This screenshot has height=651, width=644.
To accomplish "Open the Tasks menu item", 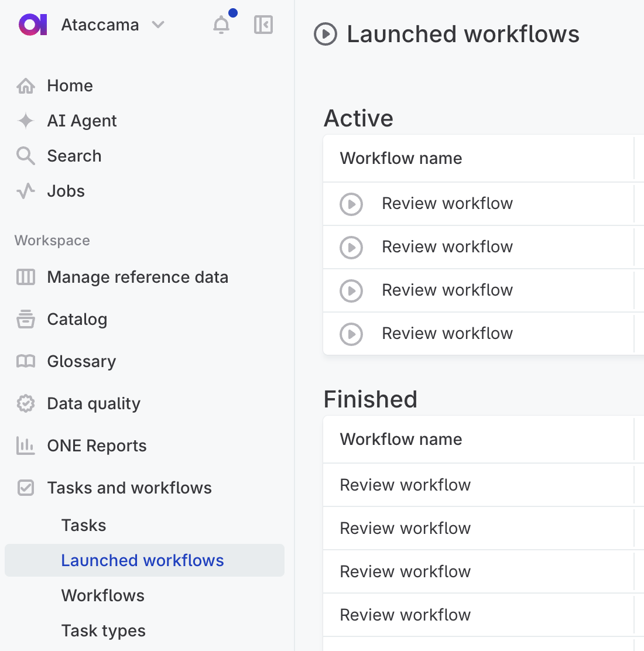I will point(84,525).
